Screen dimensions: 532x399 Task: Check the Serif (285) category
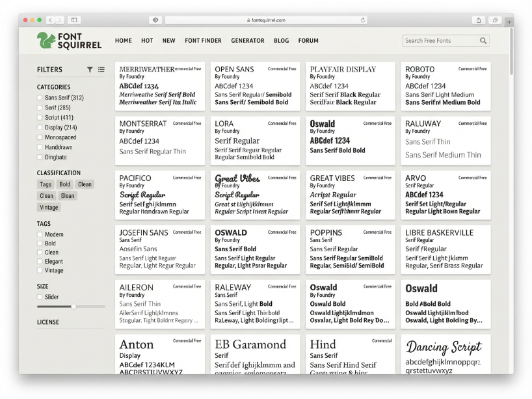(40, 107)
